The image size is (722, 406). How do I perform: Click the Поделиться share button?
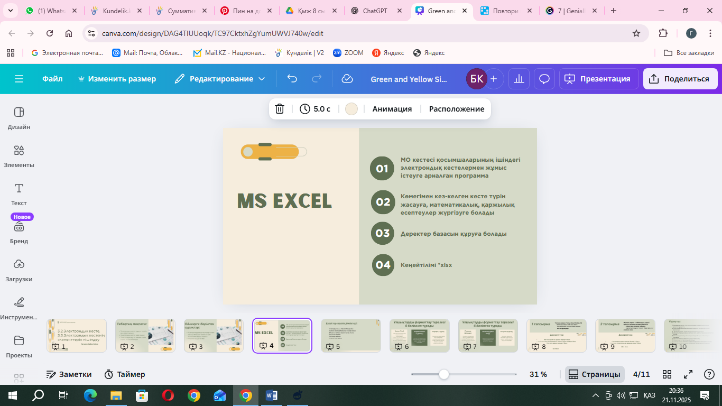tap(680, 79)
